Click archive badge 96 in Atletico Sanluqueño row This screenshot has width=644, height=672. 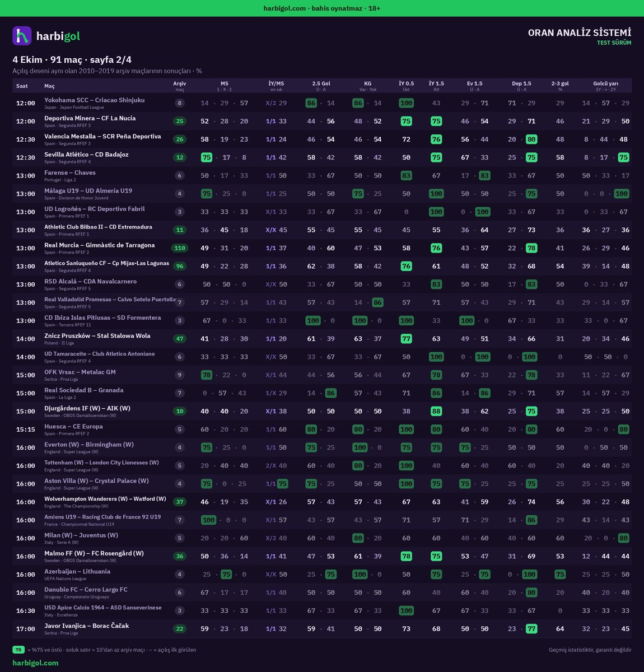point(179,267)
